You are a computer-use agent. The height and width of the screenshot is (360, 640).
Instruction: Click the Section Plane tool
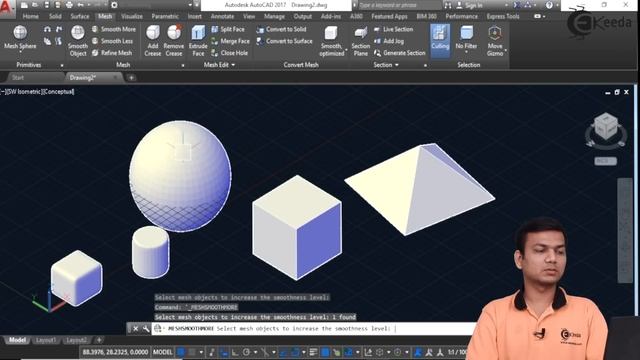pos(360,40)
